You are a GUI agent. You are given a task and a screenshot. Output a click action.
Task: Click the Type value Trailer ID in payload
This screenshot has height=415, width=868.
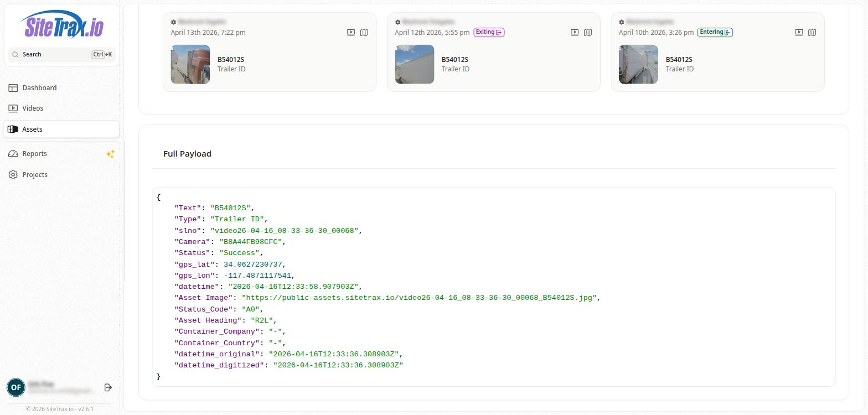(x=237, y=219)
